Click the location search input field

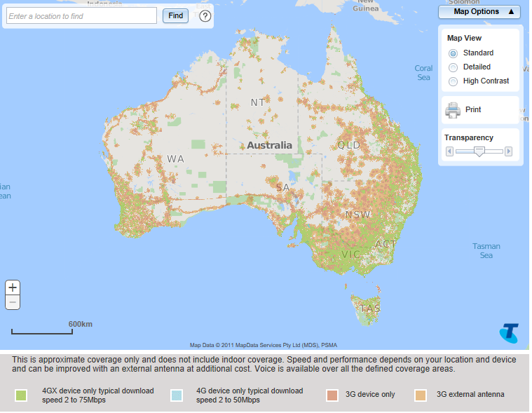tap(81, 15)
